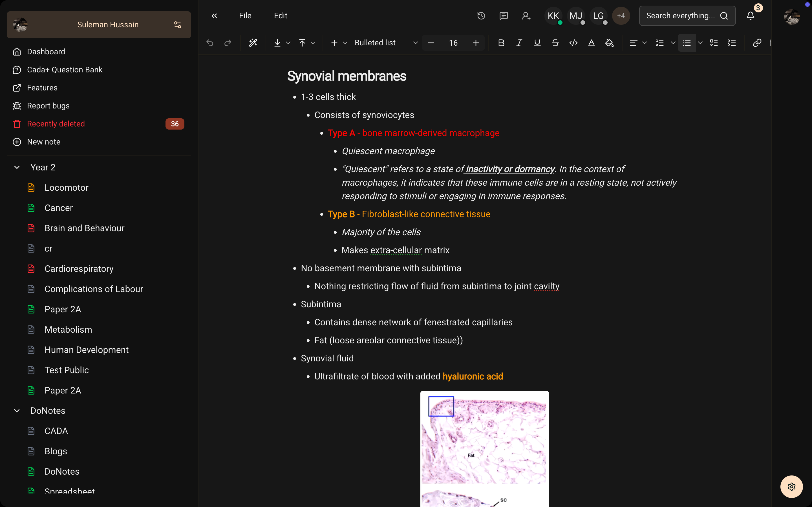Collapse the DoNotes folder

17,411
